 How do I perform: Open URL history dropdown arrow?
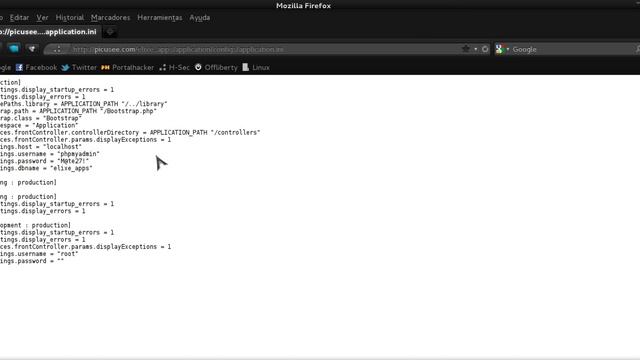pyautogui.click(x=476, y=49)
